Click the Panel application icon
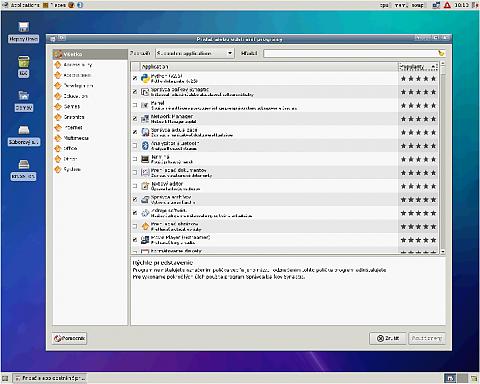The width and height of the screenshot is (480, 384). click(145, 105)
